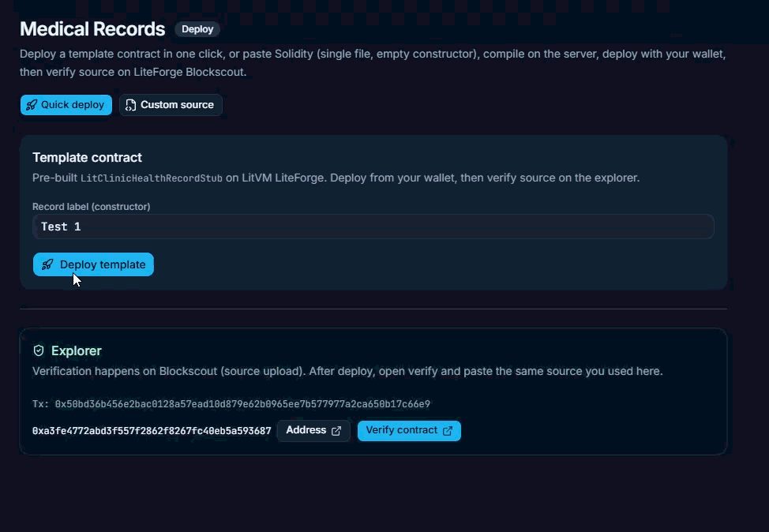
Task: Click the code-file icon beside Custom source
Action: click(x=129, y=104)
